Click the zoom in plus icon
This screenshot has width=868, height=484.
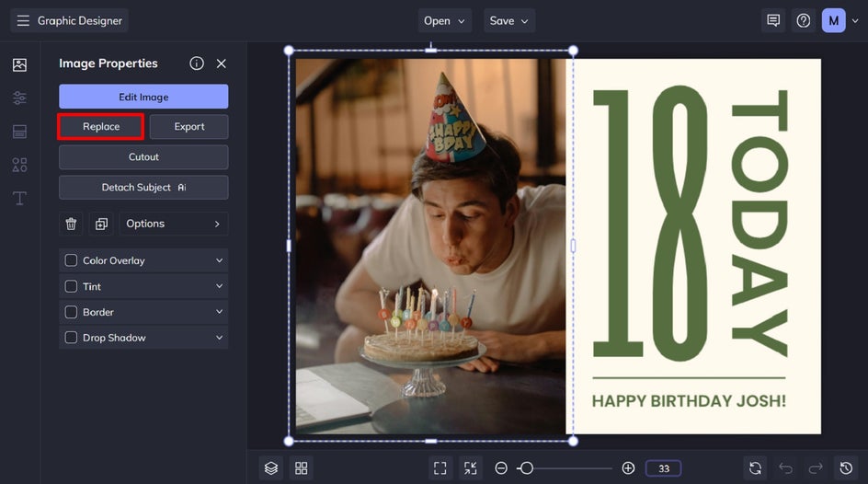point(628,468)
